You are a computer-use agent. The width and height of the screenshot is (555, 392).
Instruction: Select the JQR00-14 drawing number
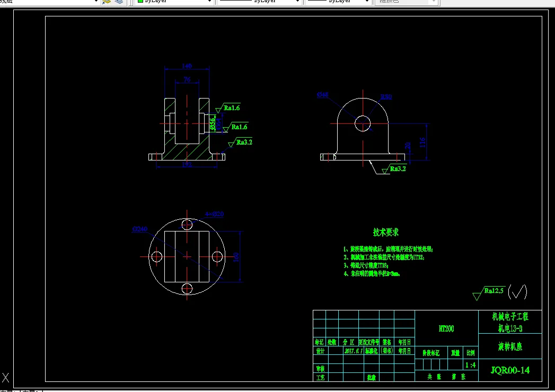(510, 370)
